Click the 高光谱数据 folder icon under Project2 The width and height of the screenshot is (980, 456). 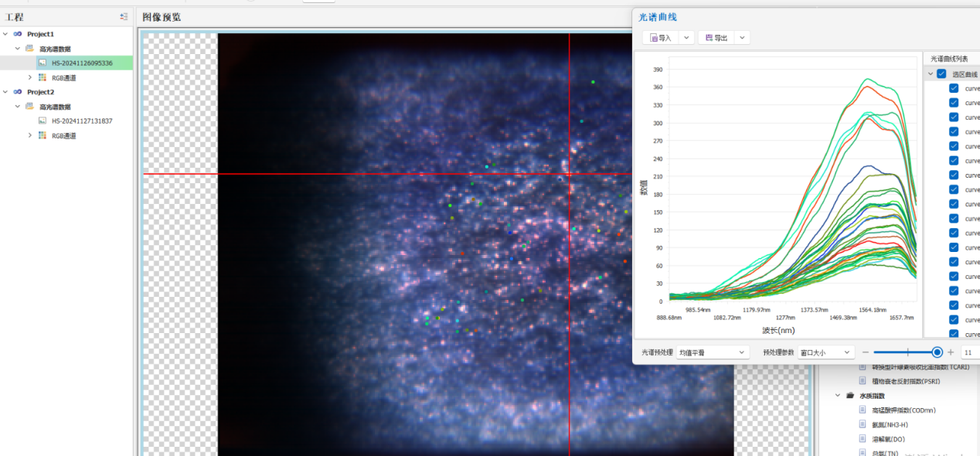coord(29,107)
